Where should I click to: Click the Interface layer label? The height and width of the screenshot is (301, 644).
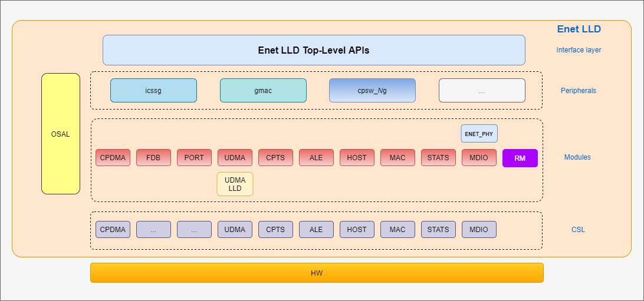579,50
